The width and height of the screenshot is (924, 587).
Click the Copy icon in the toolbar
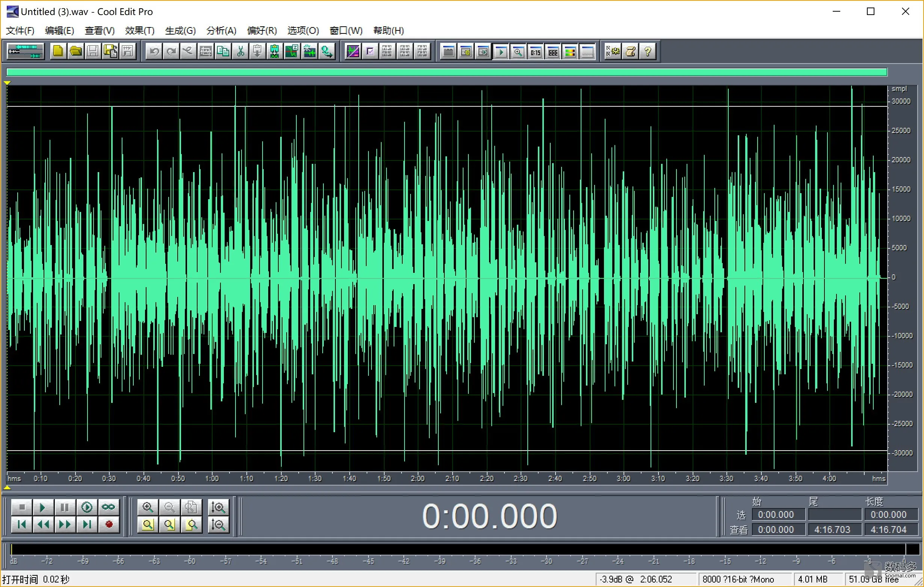click(x=223, y=51)
